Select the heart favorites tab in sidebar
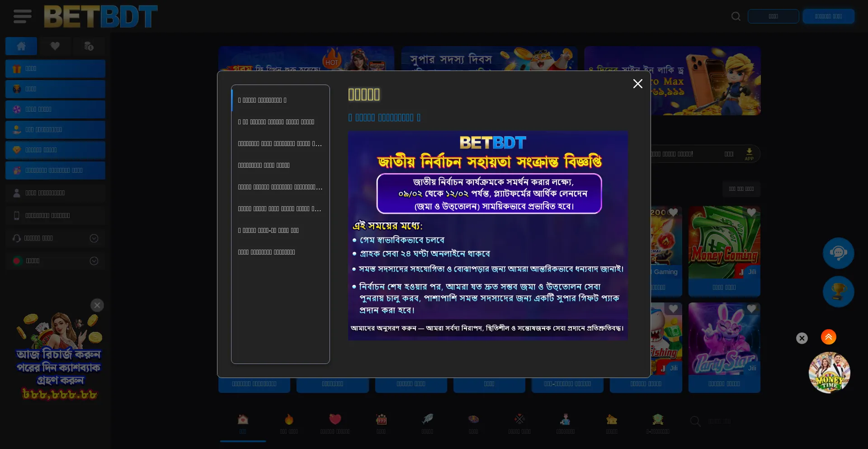The height and width of the screenshot is (449, 868). click(x=55, y=46)
